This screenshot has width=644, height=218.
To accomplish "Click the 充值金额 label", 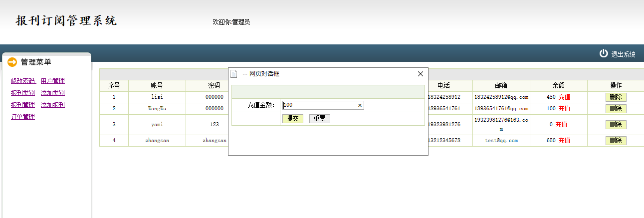I will point(261,105).
